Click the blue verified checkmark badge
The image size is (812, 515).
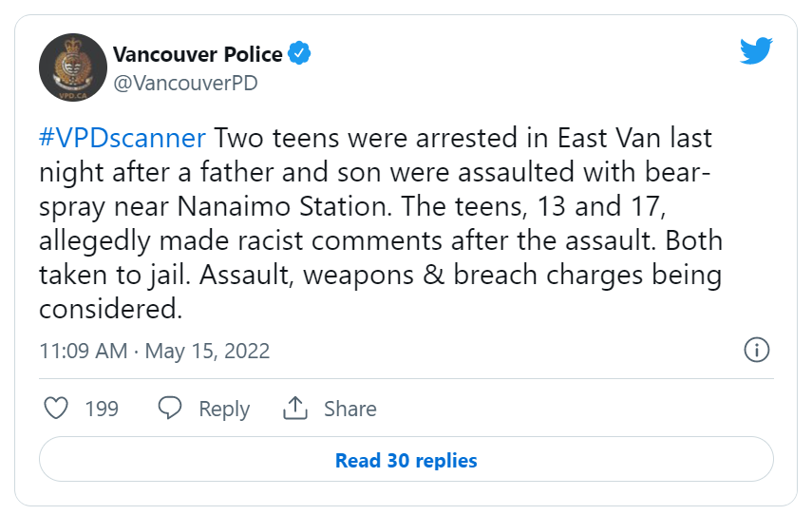[x=299, y=53]
